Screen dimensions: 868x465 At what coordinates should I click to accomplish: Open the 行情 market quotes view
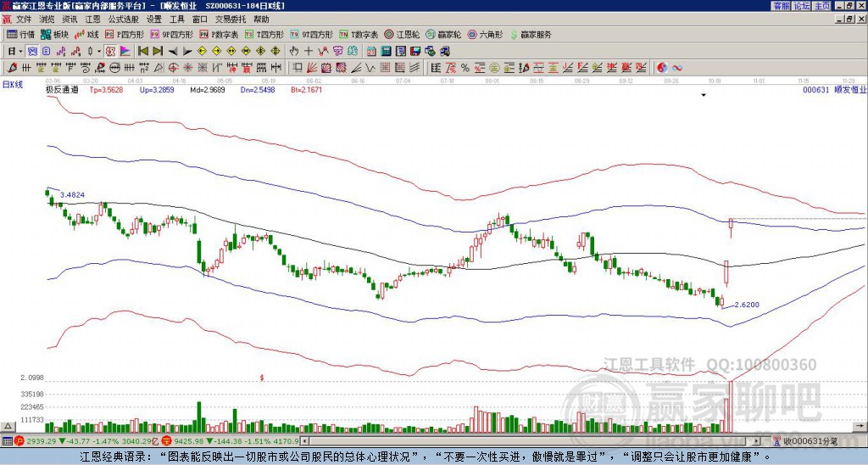coord(20,34)
